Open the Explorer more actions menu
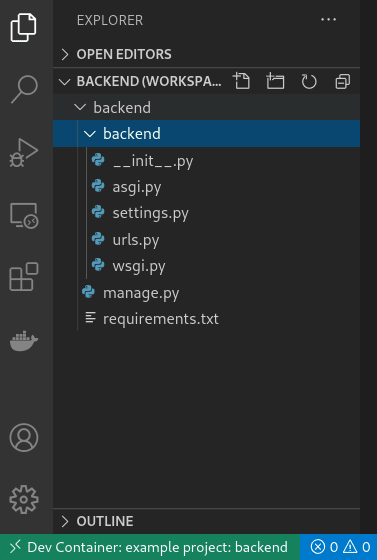Image resolution: width=377 pixels, height=560 pixels. pos(328,20)
